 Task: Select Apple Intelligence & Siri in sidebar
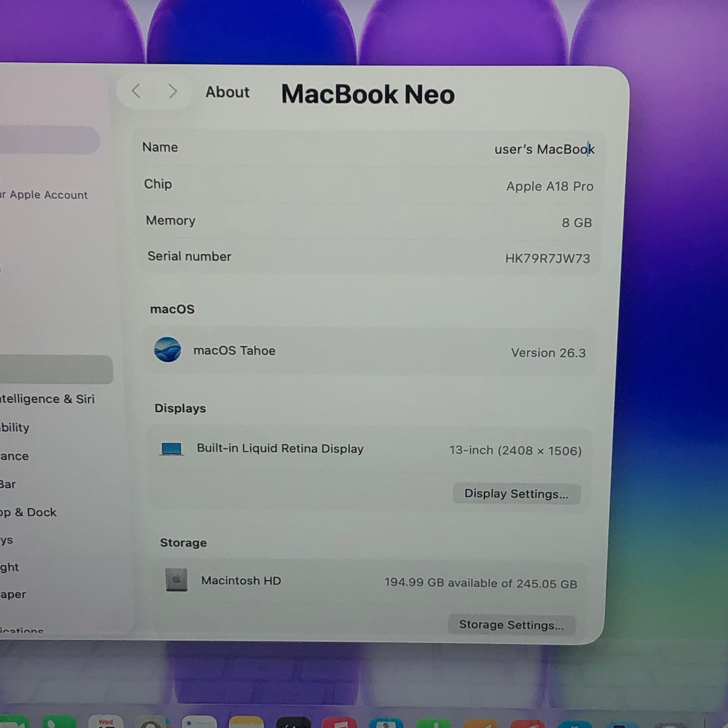47,399
